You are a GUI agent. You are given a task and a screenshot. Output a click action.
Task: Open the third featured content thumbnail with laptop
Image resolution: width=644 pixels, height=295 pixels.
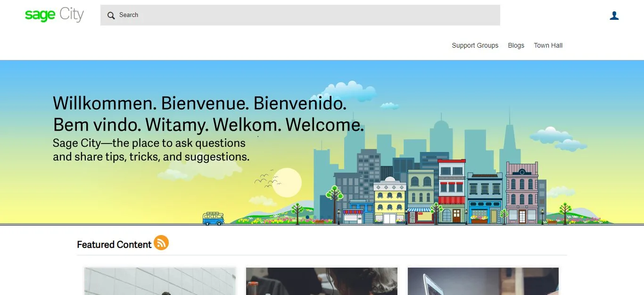pyautogui.click(x=483, y=281)
